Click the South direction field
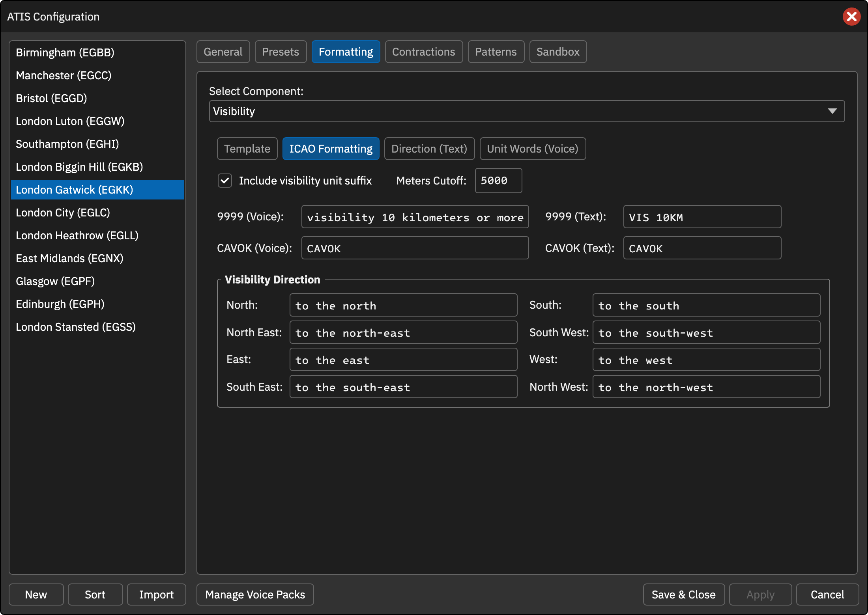 pyautogui.click(x=706, y=305)
